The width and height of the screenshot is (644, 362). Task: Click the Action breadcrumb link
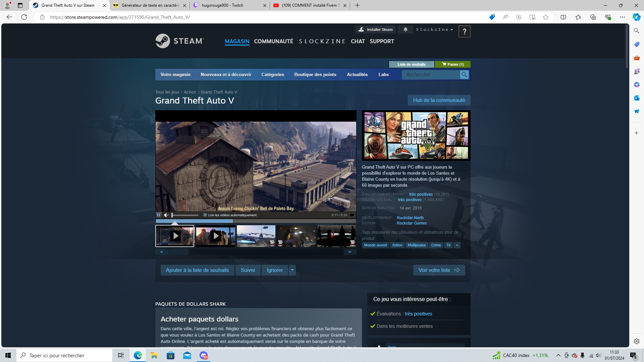(190, 92)
